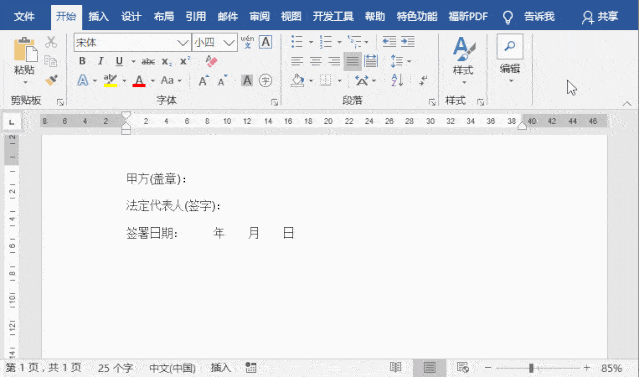
Task: Click the red font color swatch
Action: coord(139,80)
